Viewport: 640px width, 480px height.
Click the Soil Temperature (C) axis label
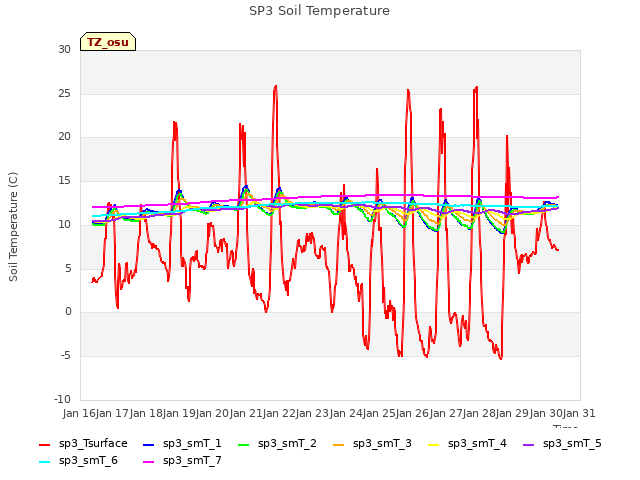(13, 227)
